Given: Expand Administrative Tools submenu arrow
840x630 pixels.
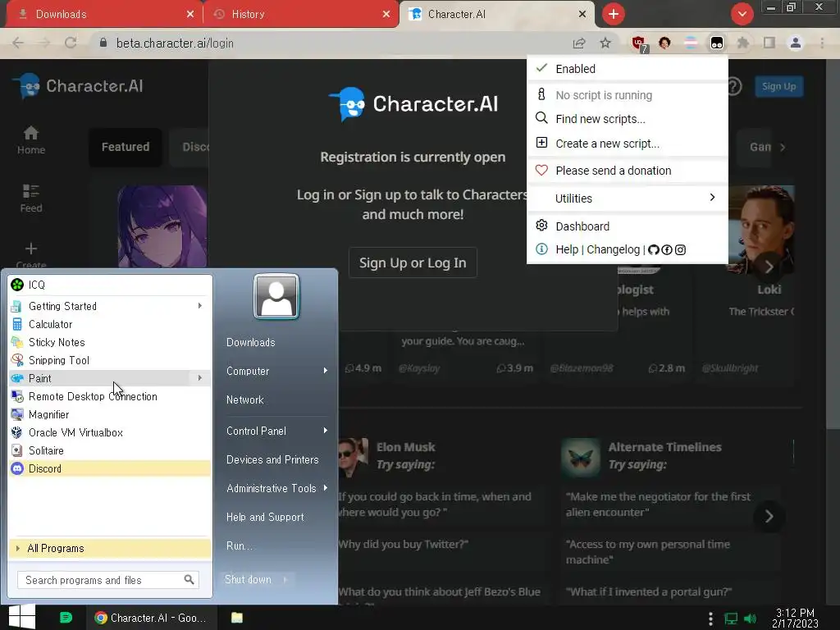Looking at the screenshot, I should click(325, 487).
